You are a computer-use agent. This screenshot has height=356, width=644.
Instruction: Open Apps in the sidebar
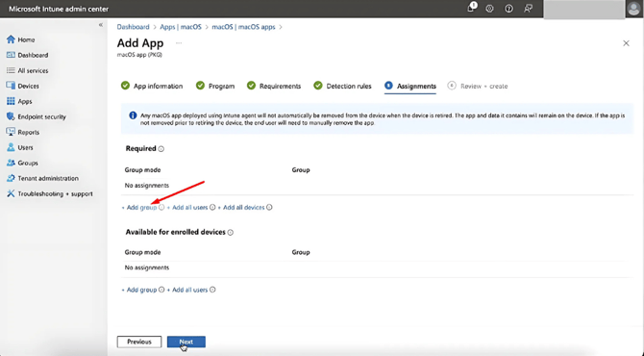[19, 101]
